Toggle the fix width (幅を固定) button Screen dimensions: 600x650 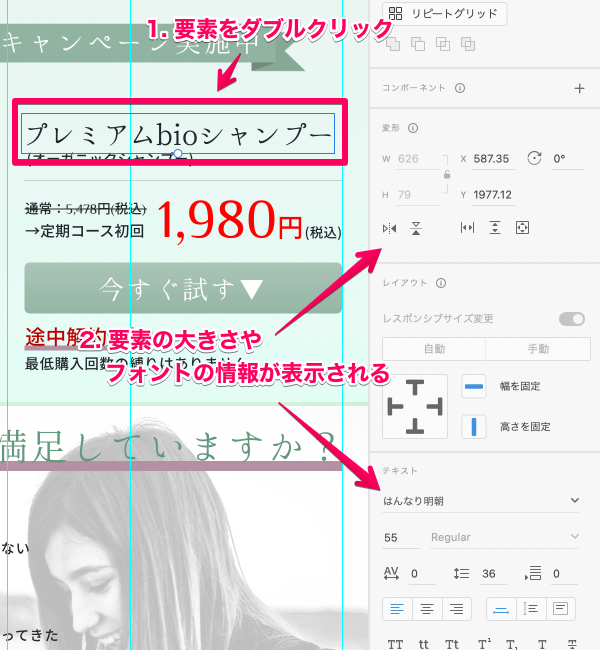tap(474, 387)
